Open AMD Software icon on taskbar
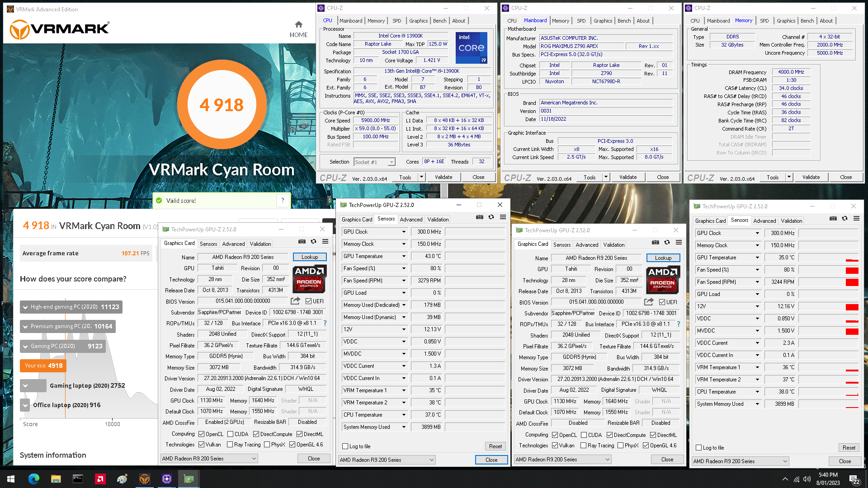Viewport: 868px width, 488px height. tap(100, 479)
